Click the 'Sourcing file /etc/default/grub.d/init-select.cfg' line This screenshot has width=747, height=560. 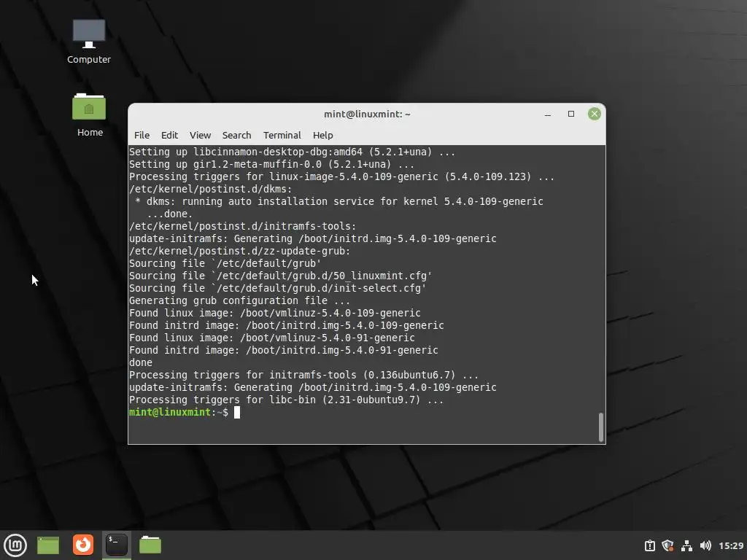coord(277,289)
